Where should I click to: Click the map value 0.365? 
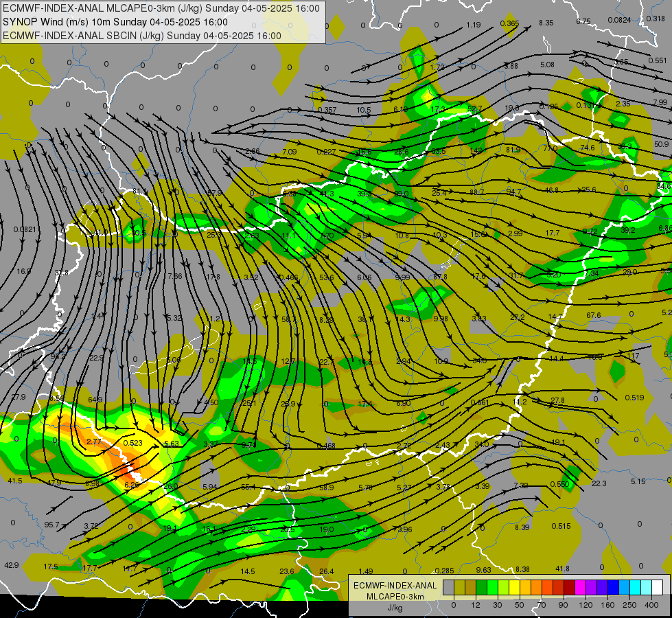(x=509, y=23)
